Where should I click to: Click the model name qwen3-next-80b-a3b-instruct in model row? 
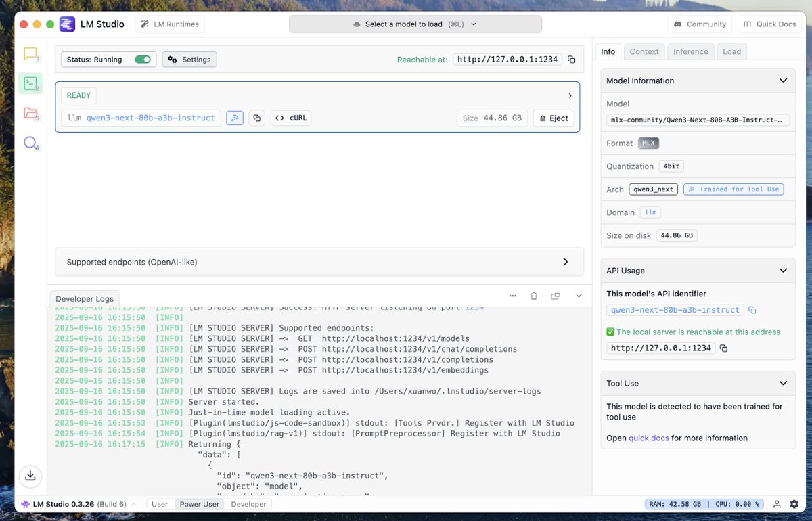(x=150, y=118)
